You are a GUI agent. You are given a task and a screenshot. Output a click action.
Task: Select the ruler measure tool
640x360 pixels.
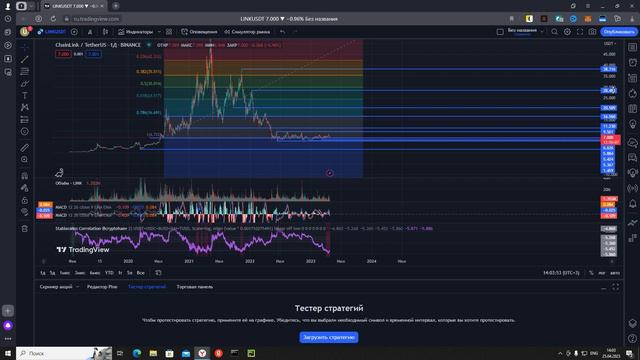click(x=25, y=147)
